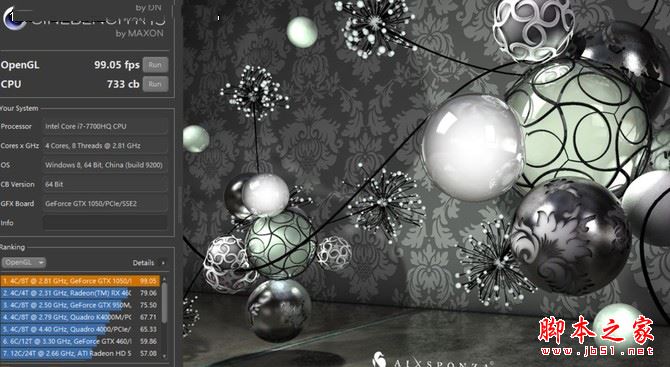670x367 pixels.
Task: Select ranking row 7 ATI Radeon HD
Action: 80,353
